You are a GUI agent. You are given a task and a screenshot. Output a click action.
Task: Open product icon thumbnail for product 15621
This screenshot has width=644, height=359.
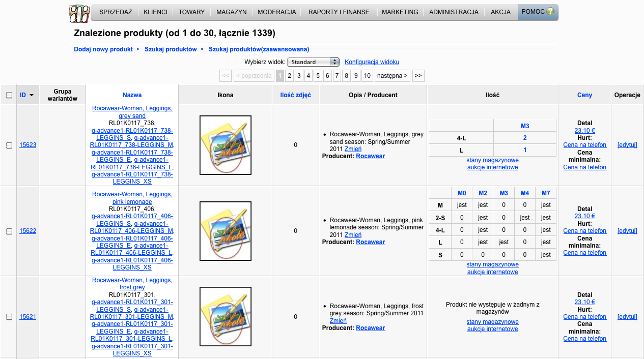coord(226,317)
